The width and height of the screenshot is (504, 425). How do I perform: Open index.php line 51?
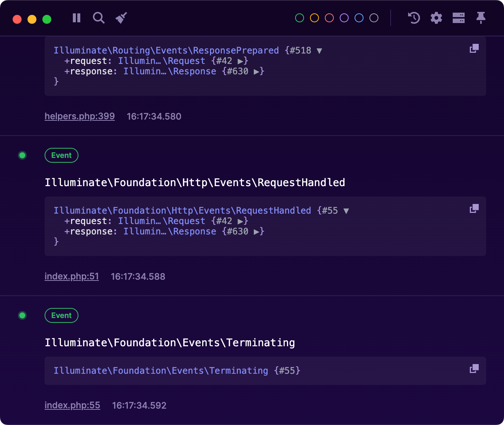click(72, 276)
